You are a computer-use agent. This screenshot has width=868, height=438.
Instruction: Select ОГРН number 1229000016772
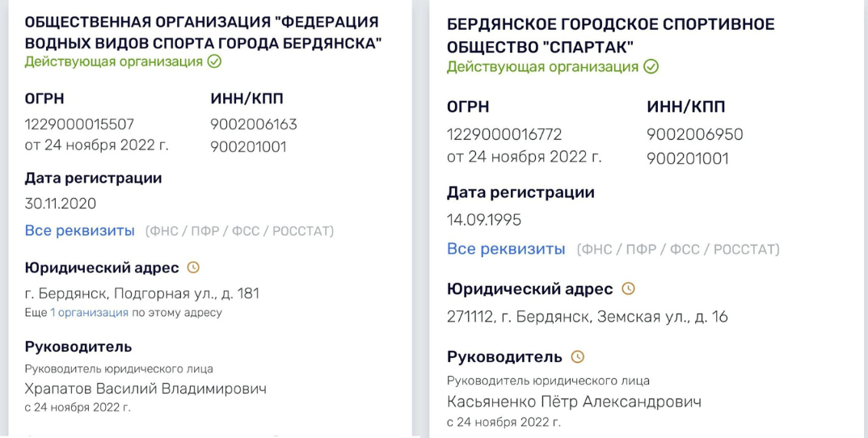[x=504, y=135]
